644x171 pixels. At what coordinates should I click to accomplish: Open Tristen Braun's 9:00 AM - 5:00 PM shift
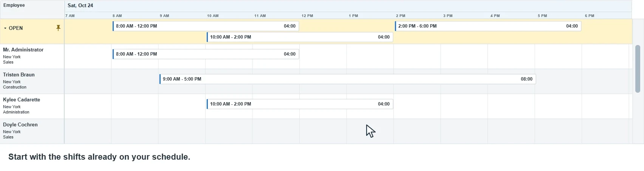tap(348, 79)
